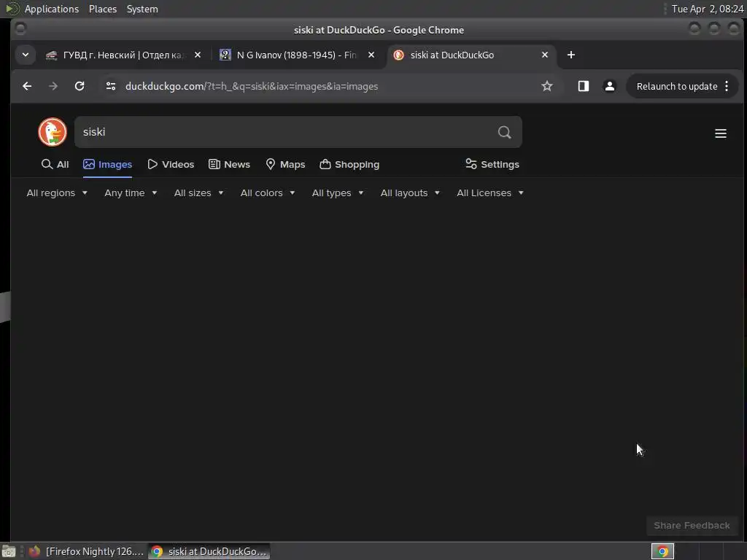Expand the All colors filter
This screenshot has width=747, height=560.
pos(268,192)
